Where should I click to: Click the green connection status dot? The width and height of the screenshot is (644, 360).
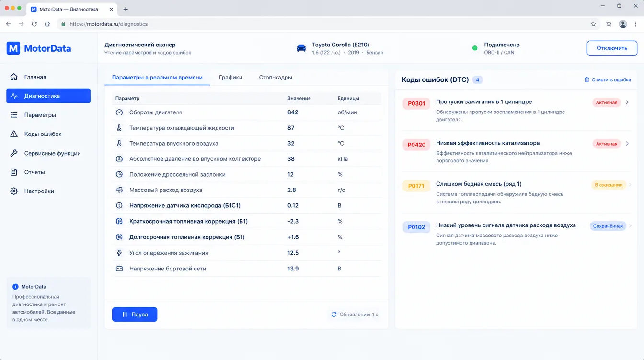coord(475,48)
